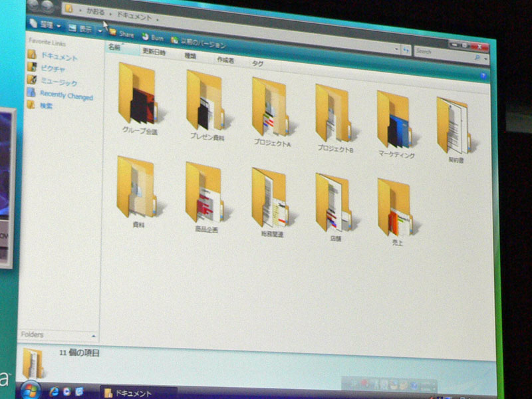
Task: Open the Windows Start orb
Action: coord(31,390)
